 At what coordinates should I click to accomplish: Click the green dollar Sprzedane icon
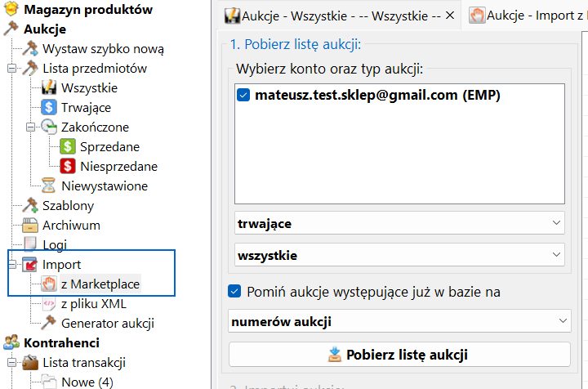coord(68,147)
